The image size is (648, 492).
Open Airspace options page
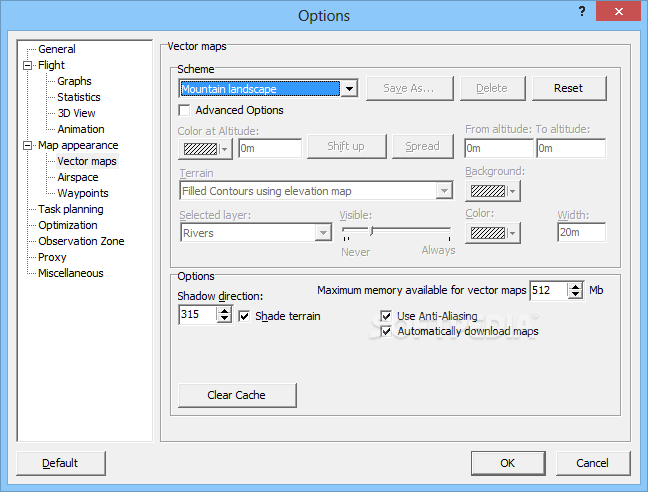click(78, 177)
